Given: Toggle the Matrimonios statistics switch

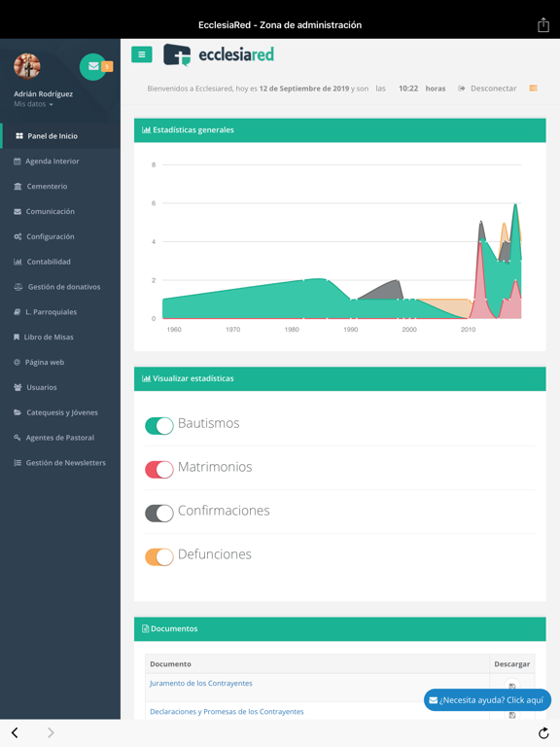Looking at the screenshot, I should [x=159, y=470].
